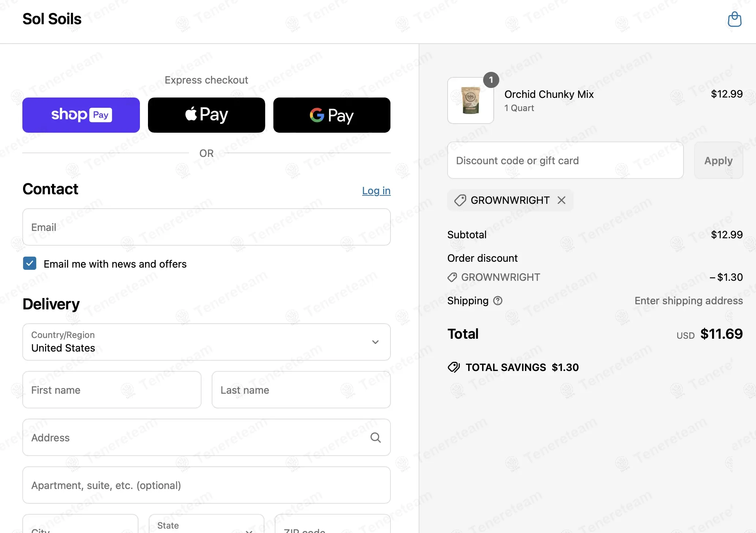Remove the GROWNWRIGHT discount code
The width and height of the screenshot is (756, 533).
pyautogui.click(x=562, y=200)
